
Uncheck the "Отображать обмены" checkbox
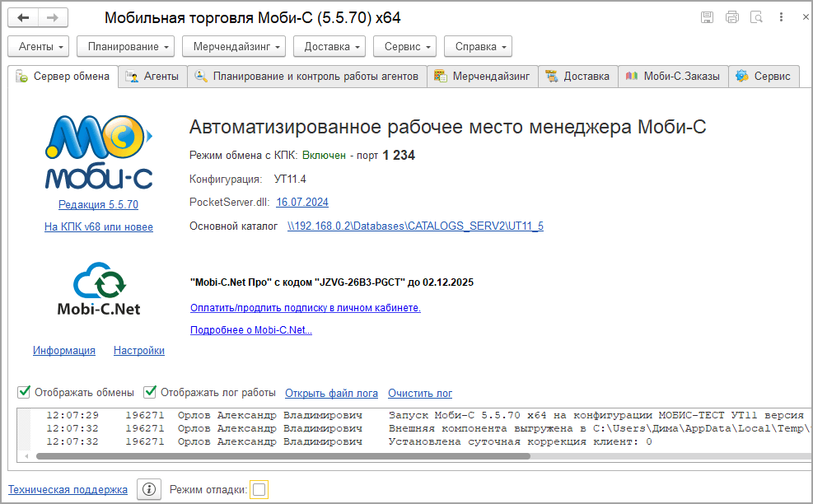(x=25, y=392)
